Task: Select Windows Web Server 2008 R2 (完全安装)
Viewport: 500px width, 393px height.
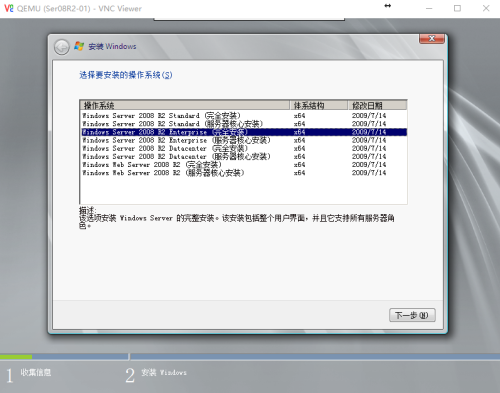Action: (243, 165)
